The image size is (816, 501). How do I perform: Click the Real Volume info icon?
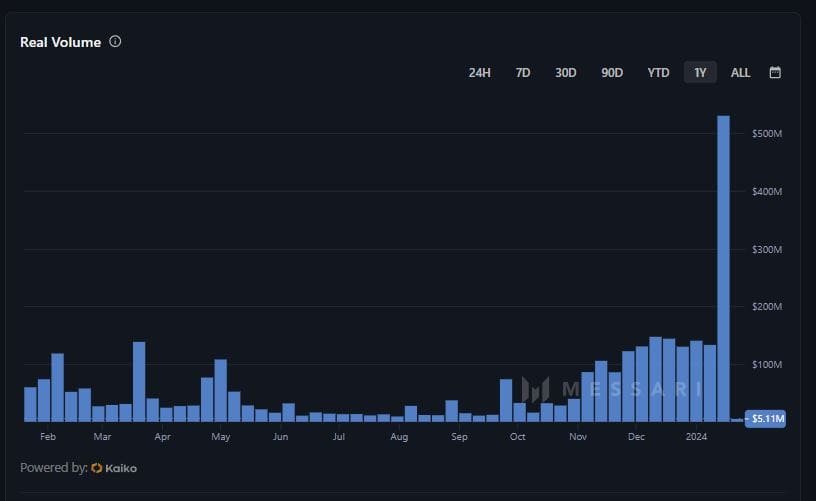click(115, 42)
